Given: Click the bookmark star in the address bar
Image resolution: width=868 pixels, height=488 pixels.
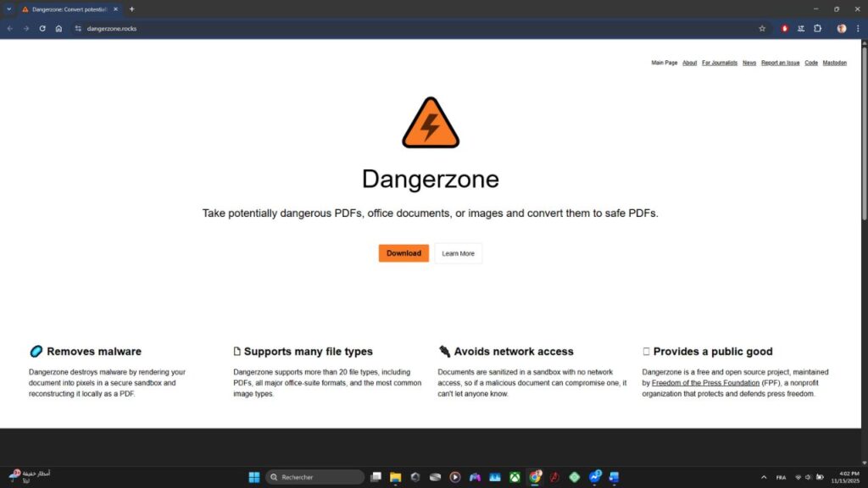Looking at the screenshot, I should [x=762, y=28].
